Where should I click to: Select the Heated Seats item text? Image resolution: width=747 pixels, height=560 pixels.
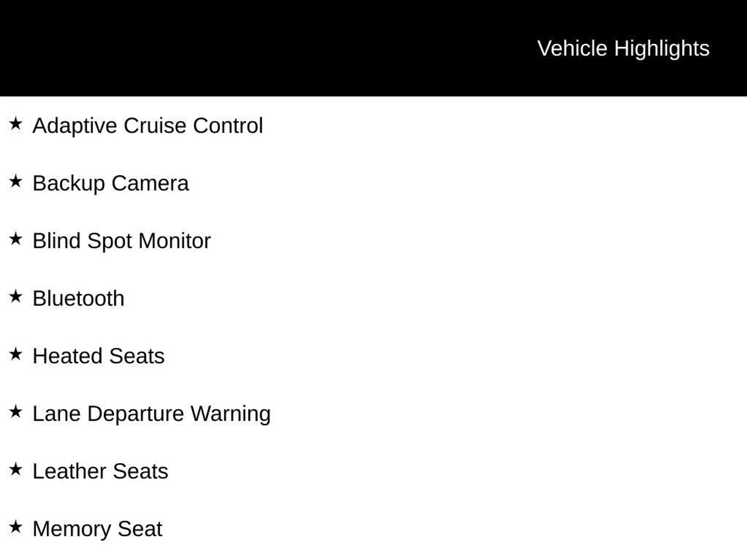[98, 356]
